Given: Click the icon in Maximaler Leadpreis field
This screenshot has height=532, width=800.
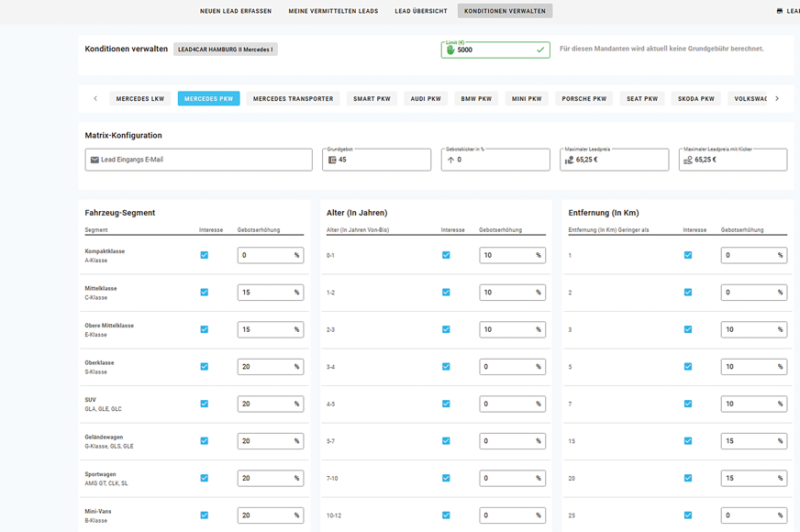Looking at the screenshot, I should (568, 159).
